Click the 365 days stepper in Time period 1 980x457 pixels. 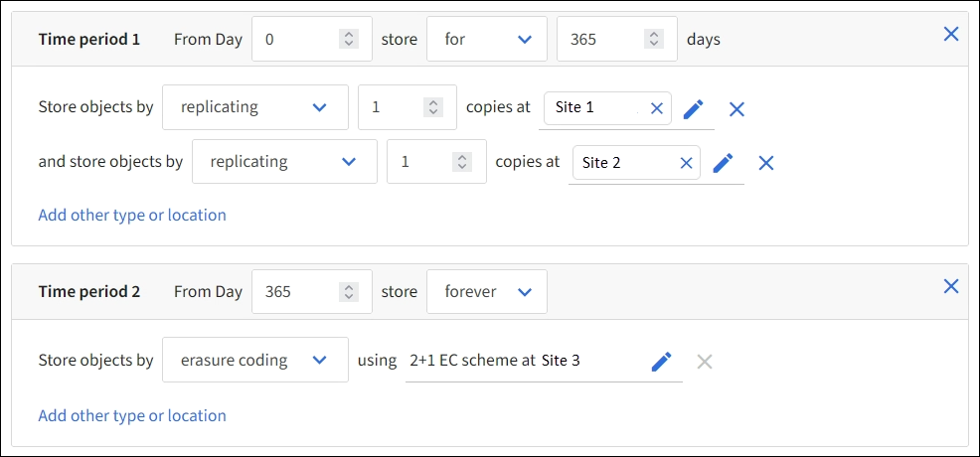pos(653,40)
